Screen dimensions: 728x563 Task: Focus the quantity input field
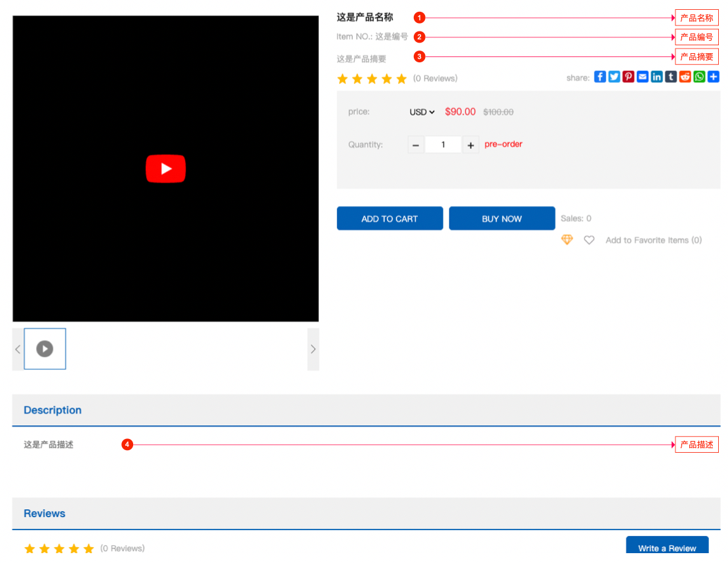(x=443, y=145)
